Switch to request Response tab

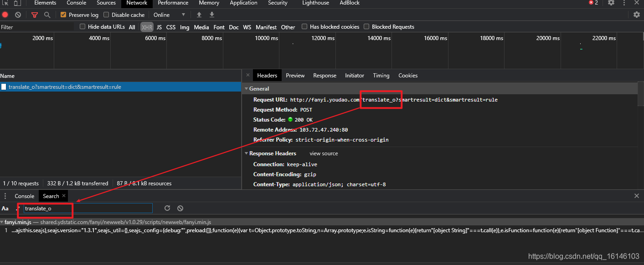pos(325,76)
